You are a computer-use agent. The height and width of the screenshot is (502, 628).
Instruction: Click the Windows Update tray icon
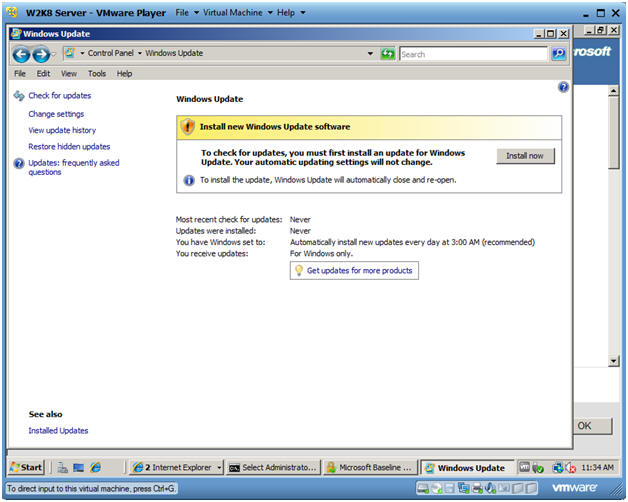[558, 468]
